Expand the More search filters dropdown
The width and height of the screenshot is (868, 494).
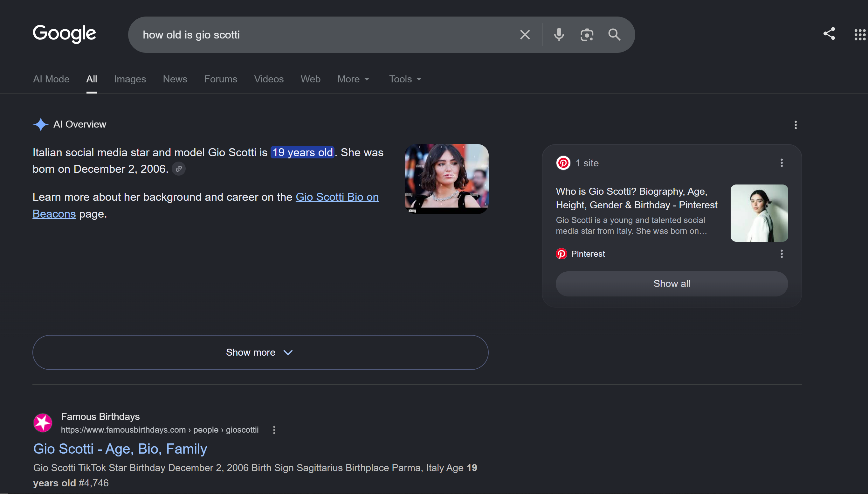353,79
